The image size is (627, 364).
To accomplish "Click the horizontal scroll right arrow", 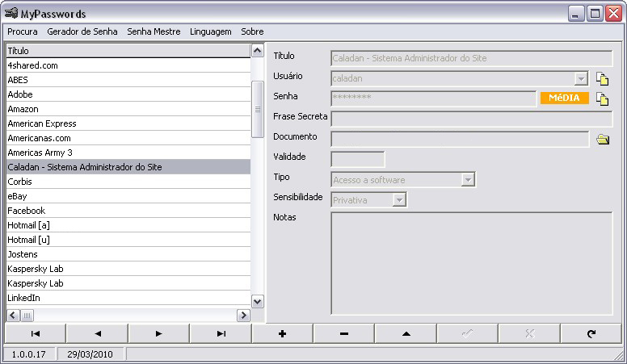I will [243, 316].
